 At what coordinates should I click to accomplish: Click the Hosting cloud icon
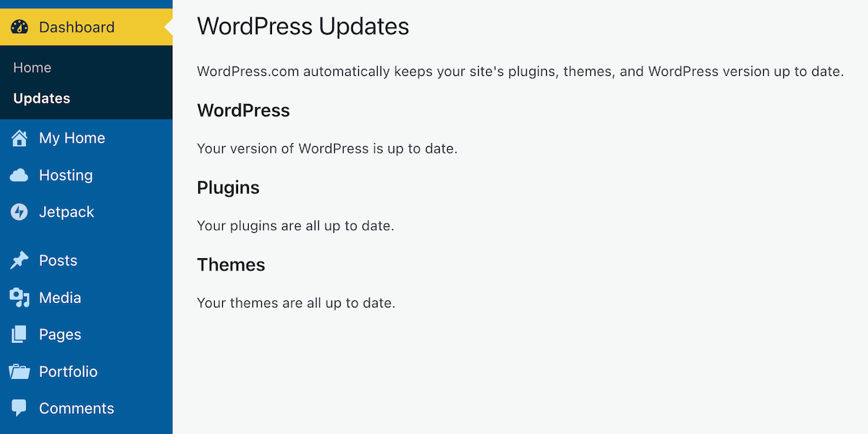tap(20, 175)
